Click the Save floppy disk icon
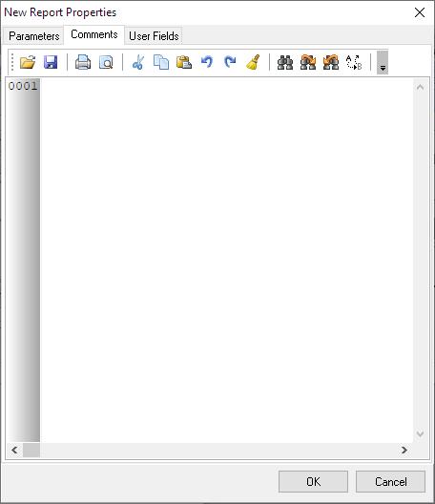 pos(51,62)
